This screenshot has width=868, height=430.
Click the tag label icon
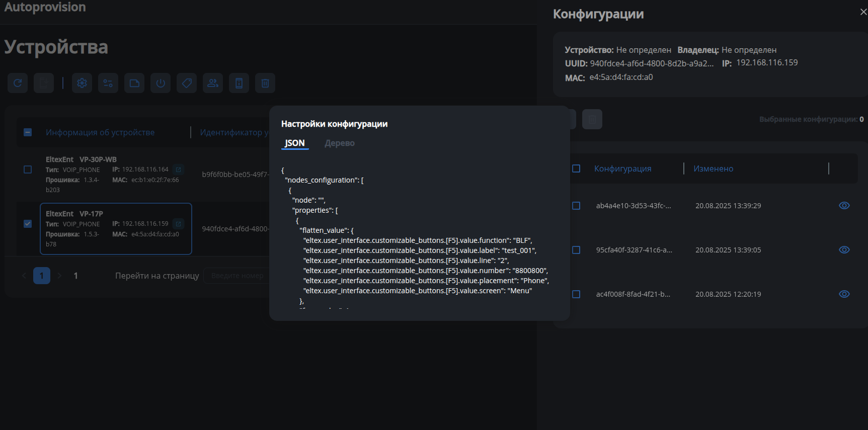187,83
